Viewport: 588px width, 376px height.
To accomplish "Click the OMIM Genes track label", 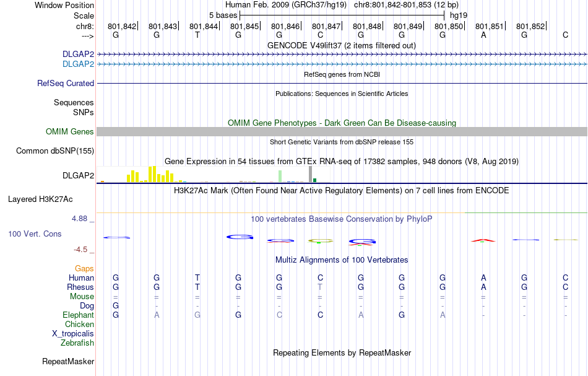I will pos(69,132).
